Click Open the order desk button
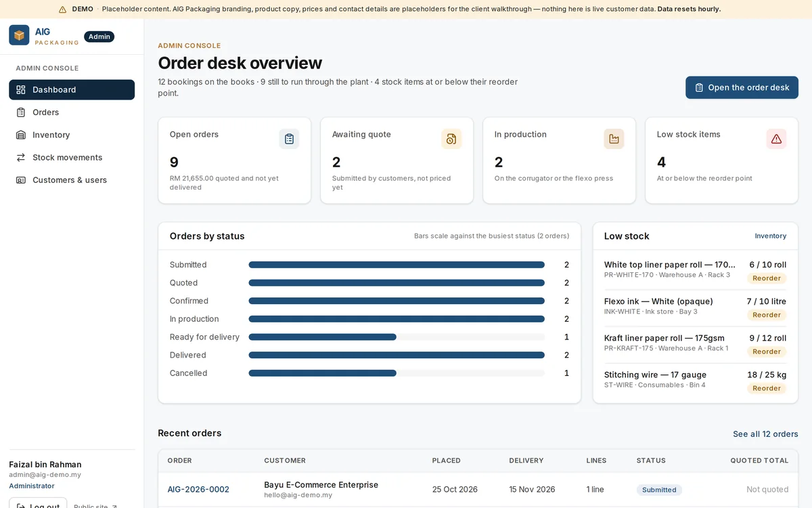 [742, 87]
